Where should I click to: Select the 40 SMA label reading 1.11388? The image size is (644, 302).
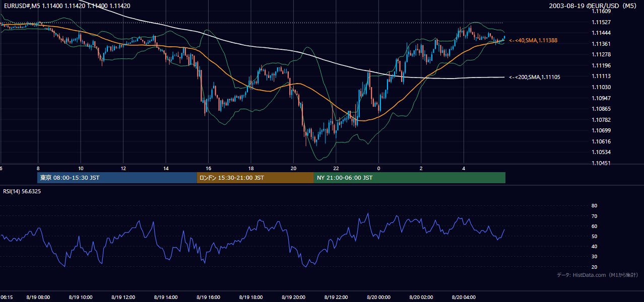pyautogui.click(x=533, y=40)
